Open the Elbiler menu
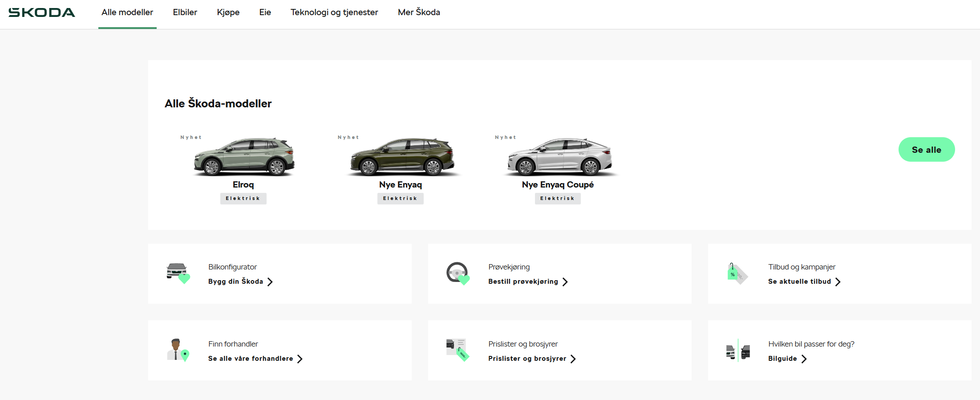This screenshot has height=400, width=980. pyautogui.click(x=185, y=12)
